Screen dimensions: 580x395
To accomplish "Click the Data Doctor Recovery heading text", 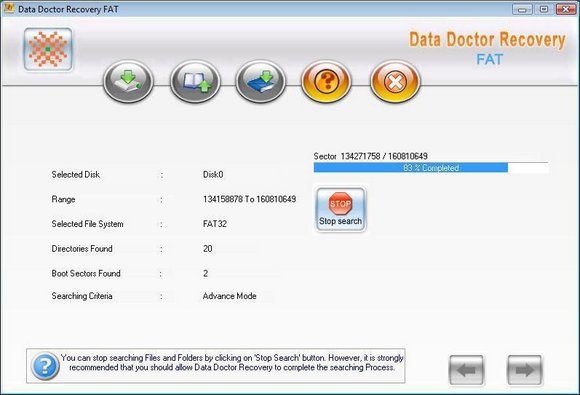I will pos(487,40).
